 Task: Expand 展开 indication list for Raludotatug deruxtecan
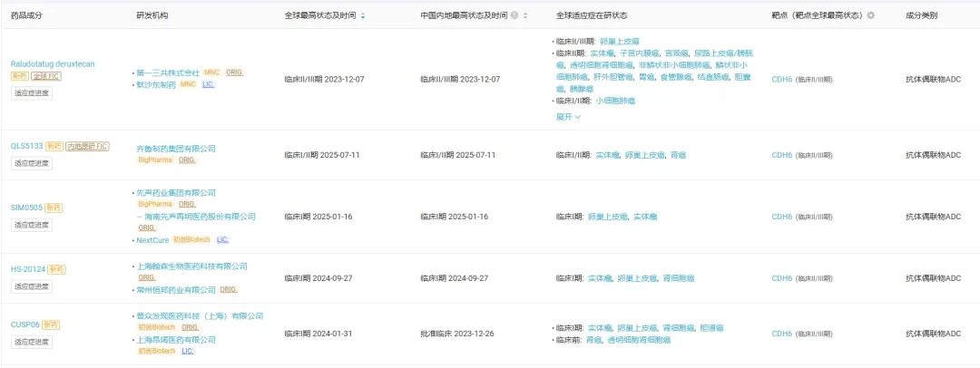(x=568, y=117)
